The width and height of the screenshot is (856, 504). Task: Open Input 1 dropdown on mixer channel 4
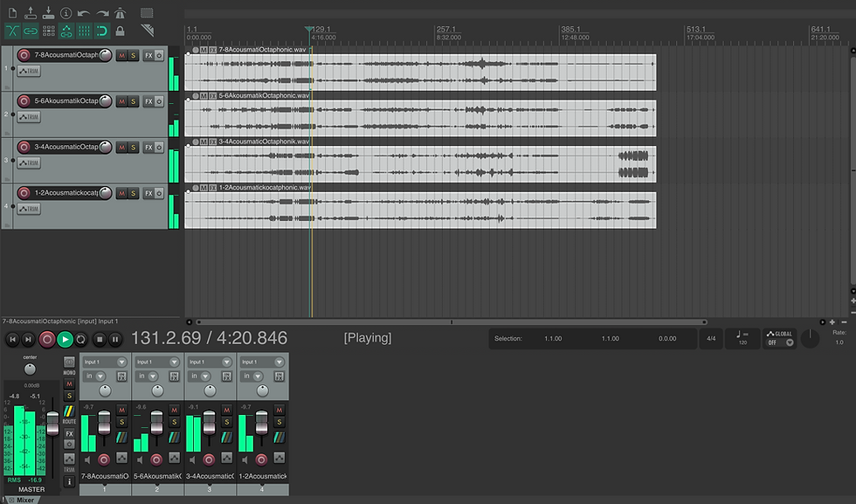[x=262, y=362]
